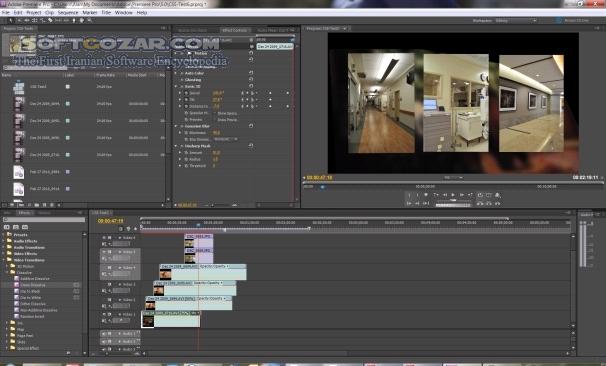Select Additive Dissolve transition
This screenshot has height=366, width=606.
tap(34, 279)
